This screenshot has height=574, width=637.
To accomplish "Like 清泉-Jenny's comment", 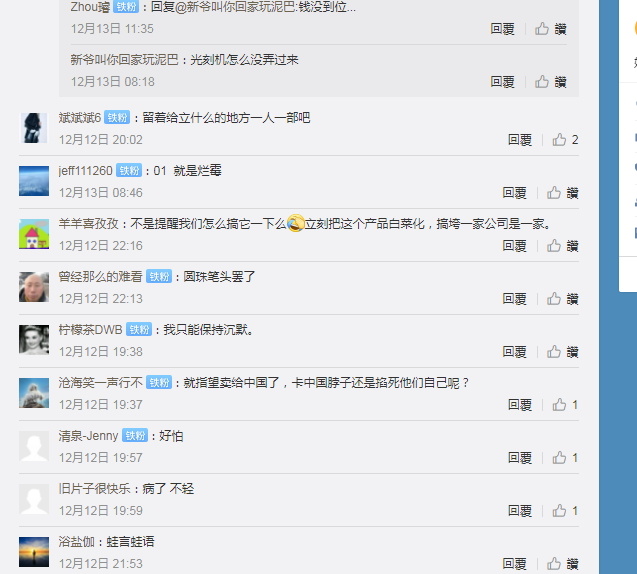I will click(x=565, y=458).
